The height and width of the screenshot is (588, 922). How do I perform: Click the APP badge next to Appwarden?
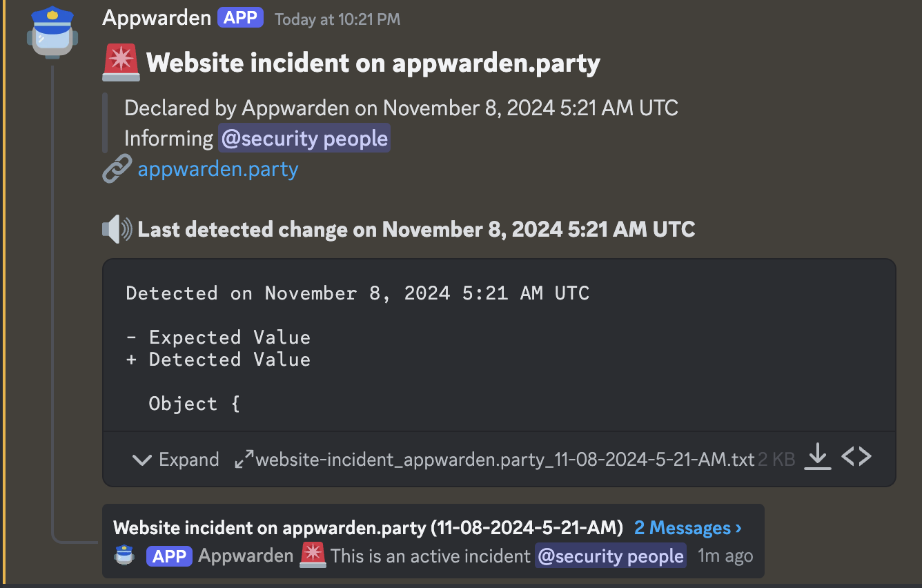[x=240, y=17]
